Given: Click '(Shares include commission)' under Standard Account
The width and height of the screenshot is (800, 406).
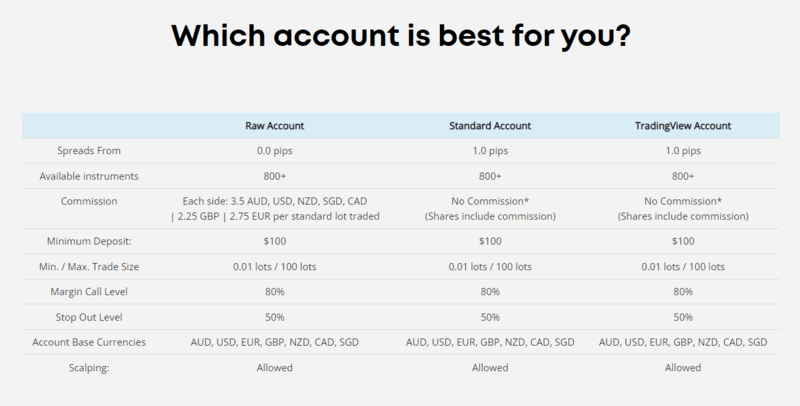Looking at the screenshot, I should (x=490, y=216).
